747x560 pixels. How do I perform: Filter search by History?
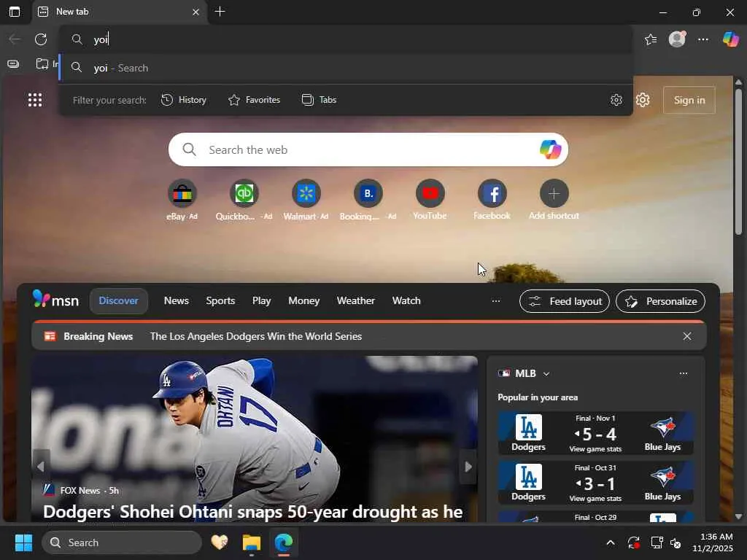point(184,100)
